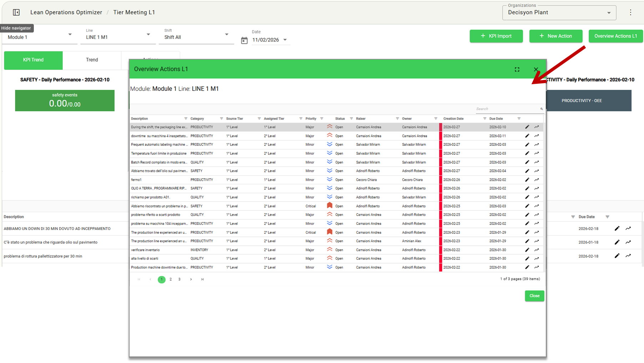Expand the Line dropdown LINE 1 M1
Viewport: 644px width, 363px height.
pyautogui.click(x=118, y=37)
